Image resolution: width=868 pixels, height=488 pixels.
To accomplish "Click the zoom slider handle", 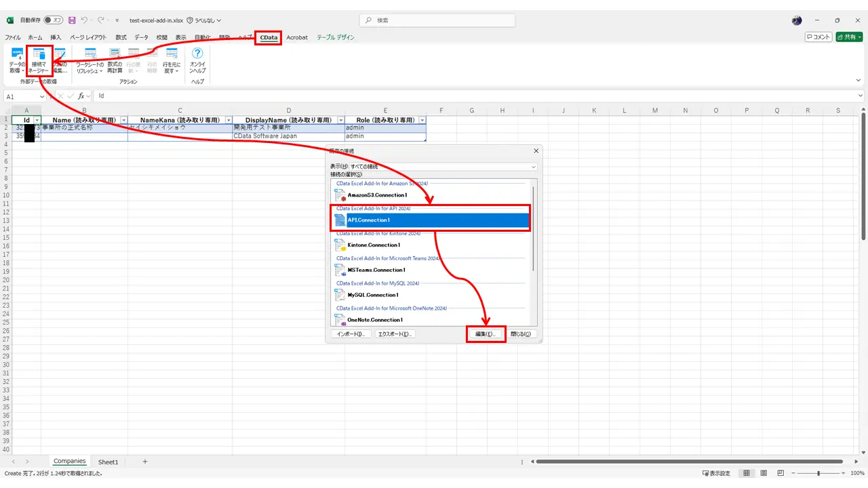I will click(818, 473).
